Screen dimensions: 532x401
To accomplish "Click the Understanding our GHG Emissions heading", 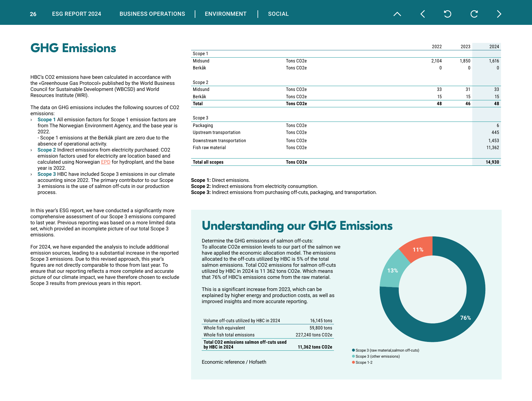I will 297,226.
